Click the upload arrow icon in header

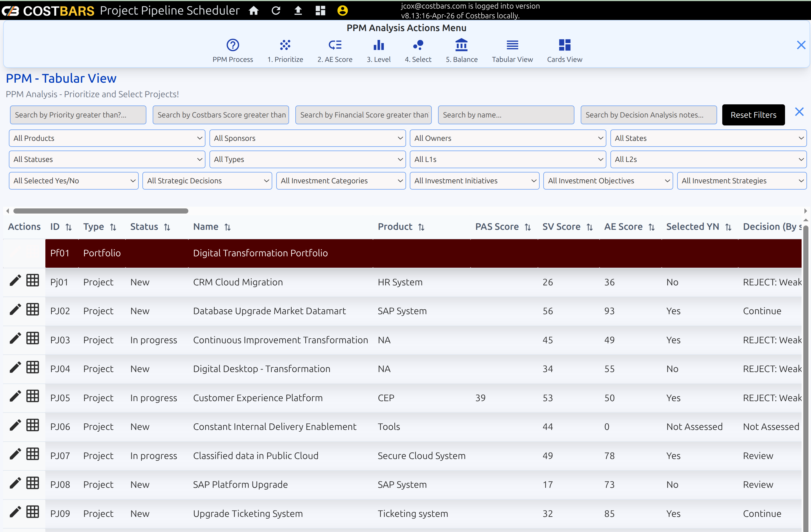point(298,11)
